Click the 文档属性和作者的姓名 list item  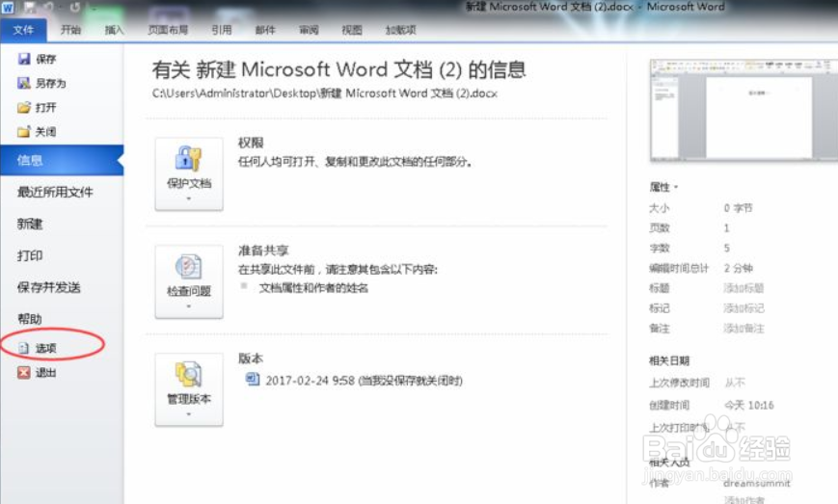313,288
